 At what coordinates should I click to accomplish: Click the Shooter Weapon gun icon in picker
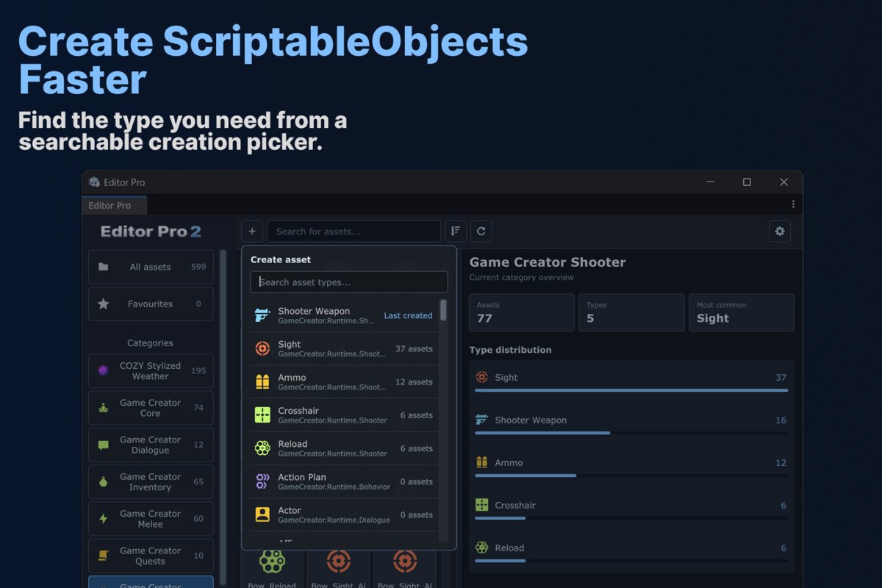click(x=262, y=315)
